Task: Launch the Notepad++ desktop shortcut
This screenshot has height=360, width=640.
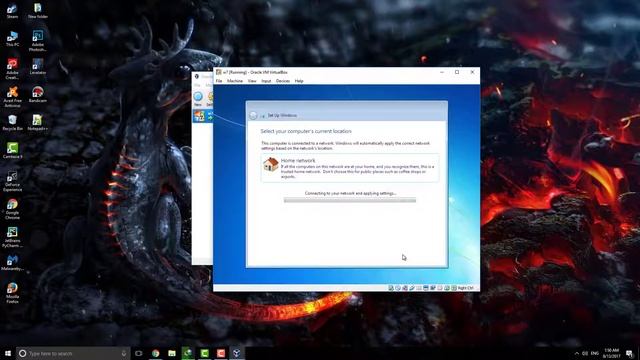Action: [x=38, y=122]
